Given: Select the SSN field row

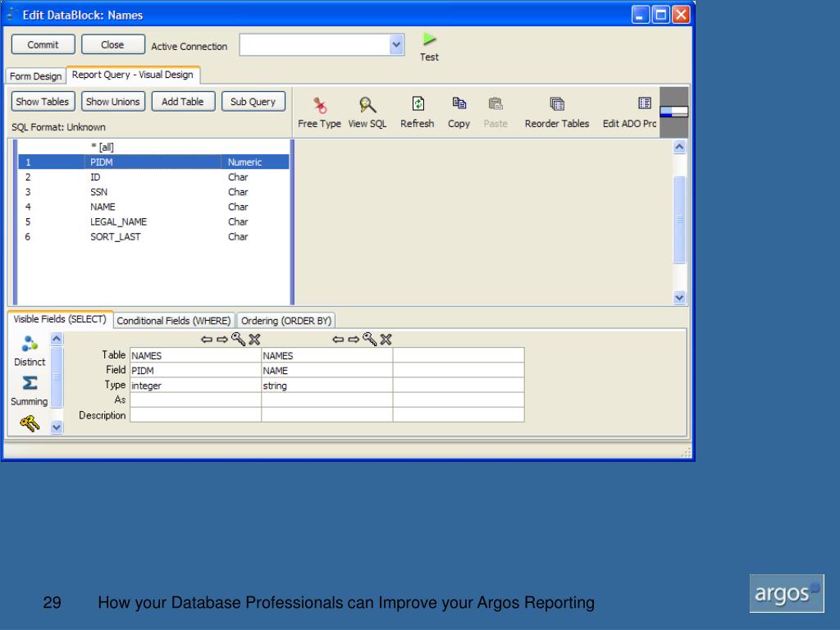Looking at the screenshot, I should (x=153, y=192).
